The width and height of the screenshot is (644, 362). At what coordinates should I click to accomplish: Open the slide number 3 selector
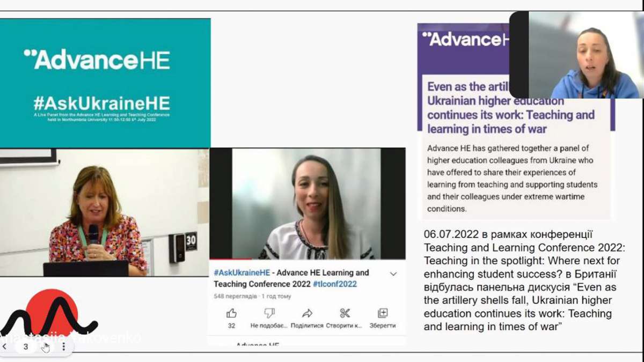[x=25, y=347]
